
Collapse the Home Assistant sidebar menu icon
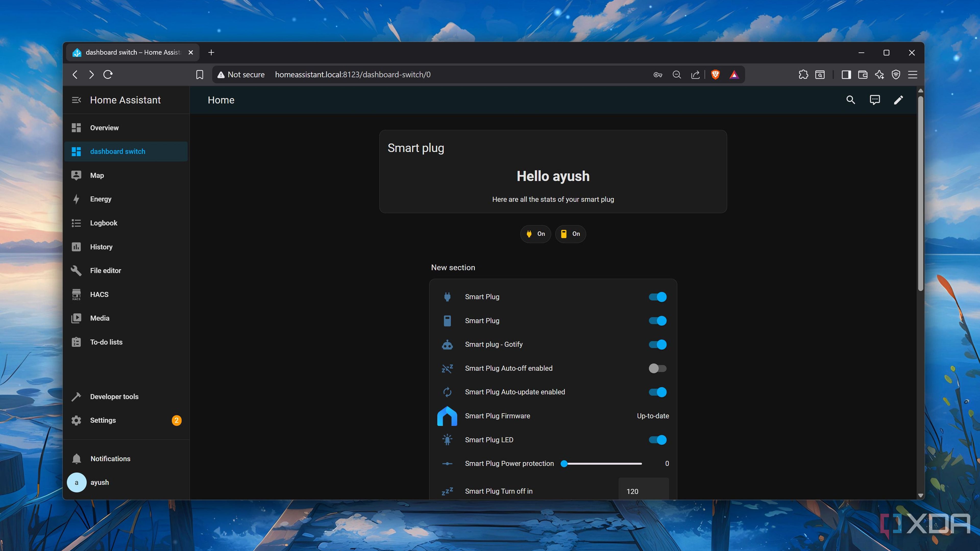(x=76, y=100)
